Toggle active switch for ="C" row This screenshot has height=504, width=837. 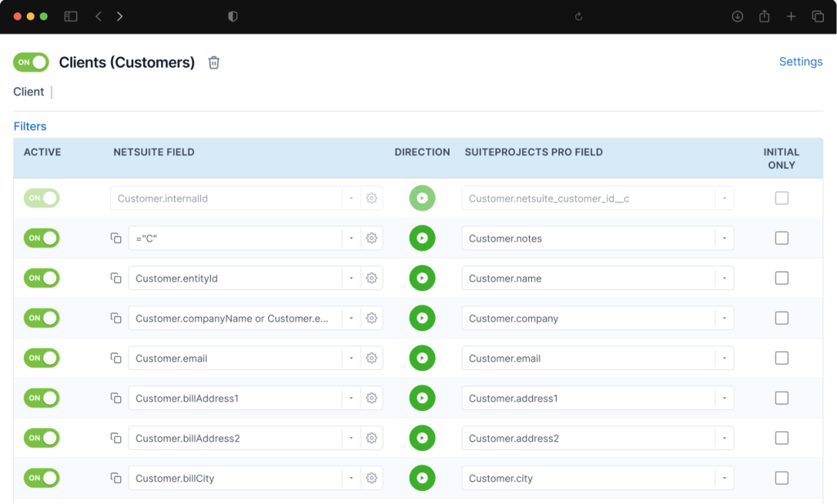pyautogui.click(x=42, y=238)
